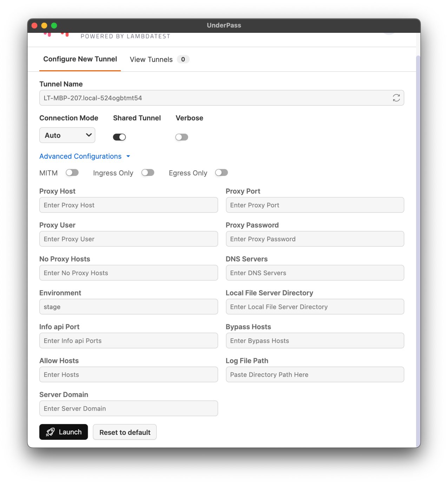
Task: Open the Connection Mode Auto dropdown
Action: pos(67,135)
